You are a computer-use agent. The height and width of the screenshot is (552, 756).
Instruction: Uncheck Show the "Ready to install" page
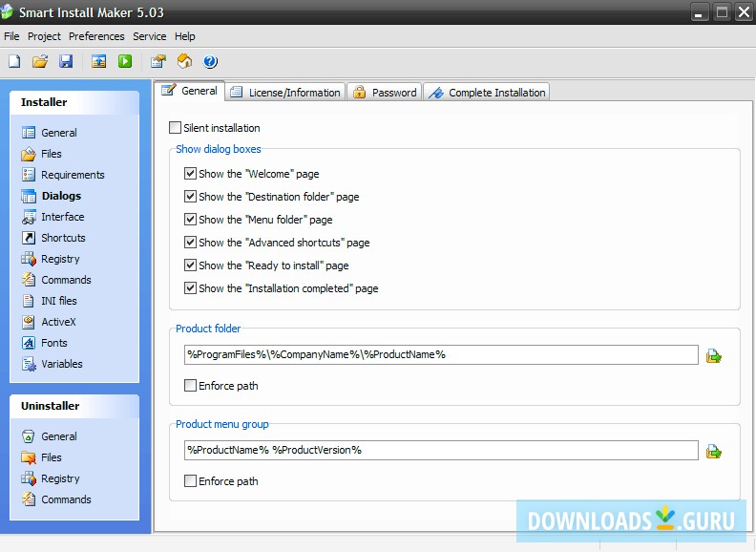coord(191,265)
